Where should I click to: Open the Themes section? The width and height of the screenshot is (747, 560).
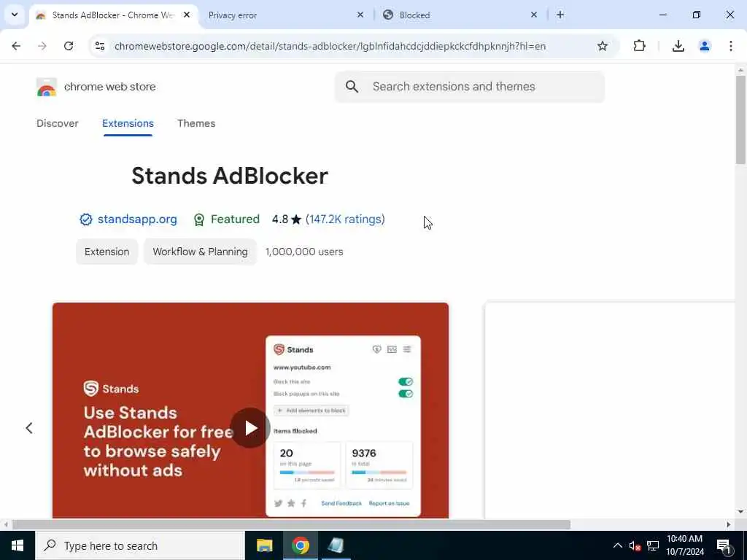point(196,123)
